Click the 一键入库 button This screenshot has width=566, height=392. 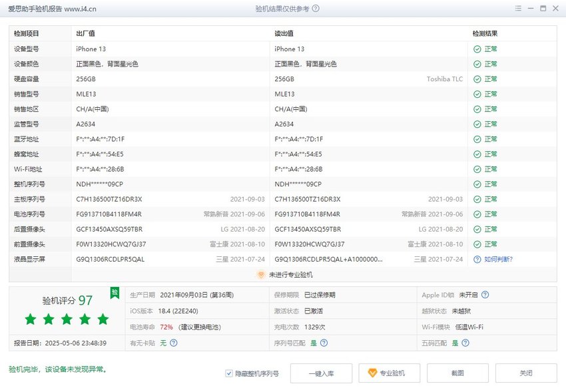(x=321, y=373)
